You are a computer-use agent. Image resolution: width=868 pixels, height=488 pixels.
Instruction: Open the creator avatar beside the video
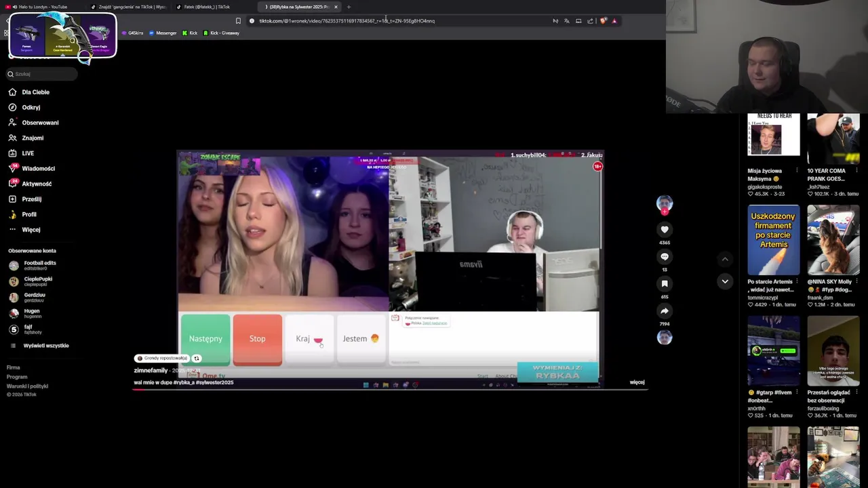(665, 202)
